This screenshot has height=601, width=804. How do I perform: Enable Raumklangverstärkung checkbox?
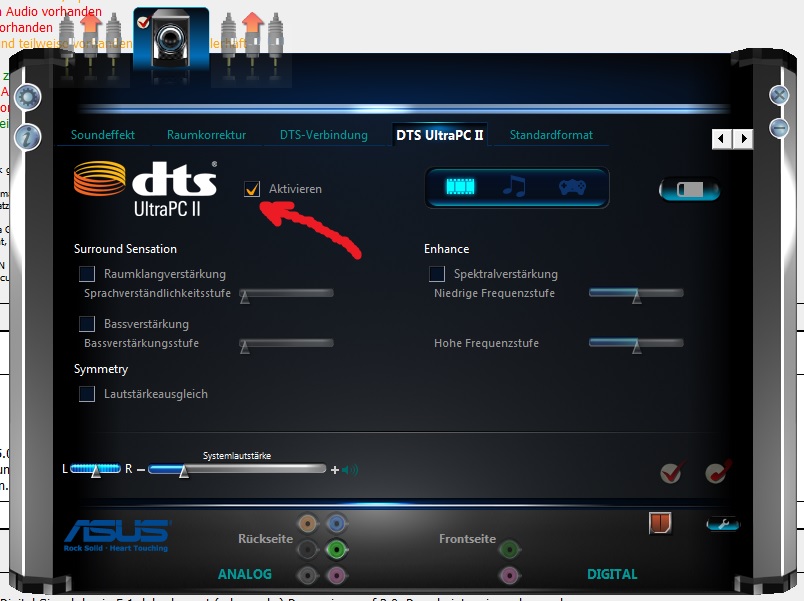pyautogui.click(x=87, y=274)
